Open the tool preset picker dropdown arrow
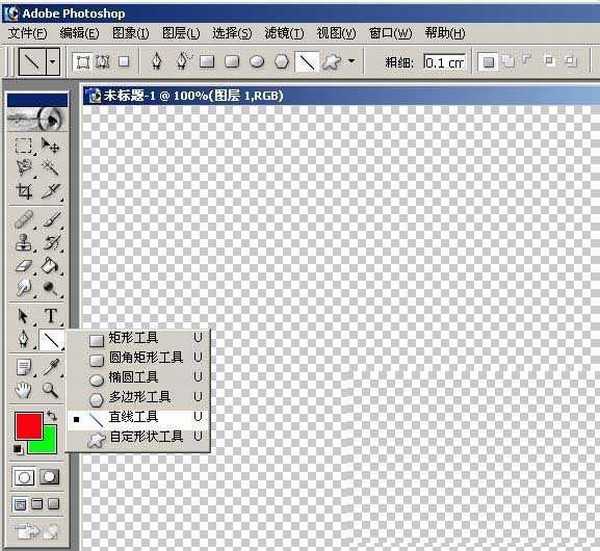This screenshot has width=600, height=551. coord(52,62)
